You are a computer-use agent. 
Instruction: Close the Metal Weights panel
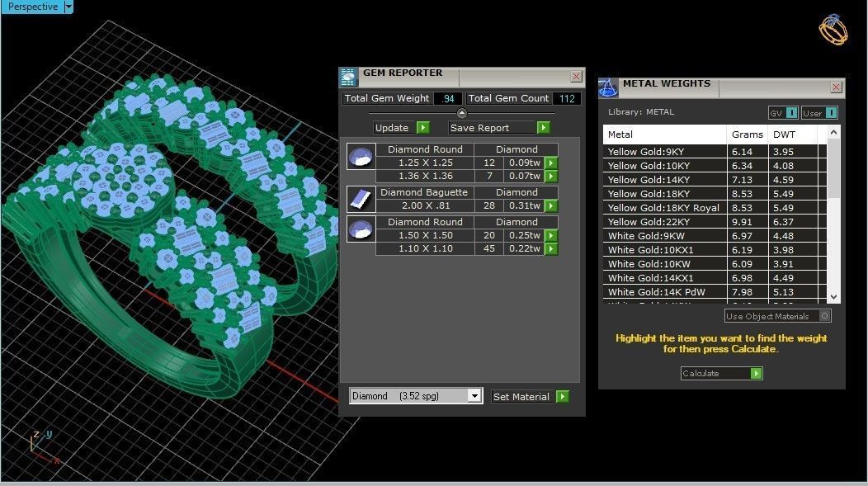[x=836, y=87]
